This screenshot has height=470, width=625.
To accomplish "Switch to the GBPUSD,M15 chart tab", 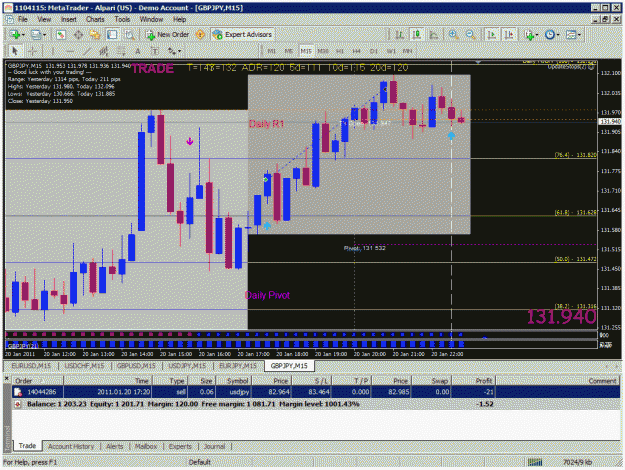I will [136, 366].
